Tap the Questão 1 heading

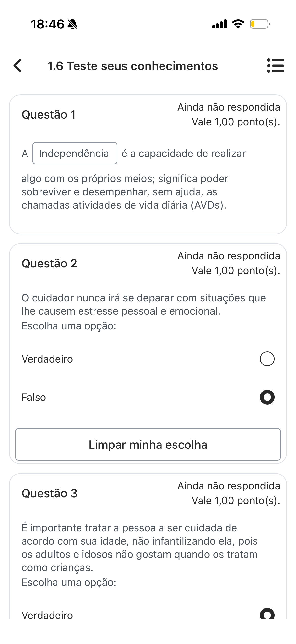(x=49, y=115)
